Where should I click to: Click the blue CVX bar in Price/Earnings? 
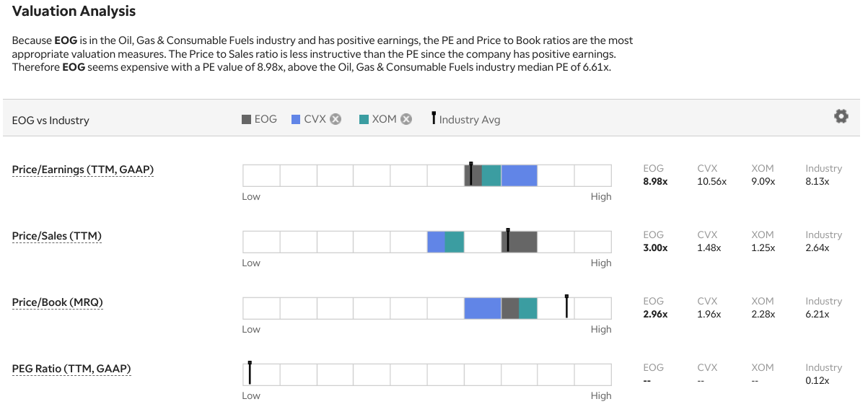click(x=520, y=175)
